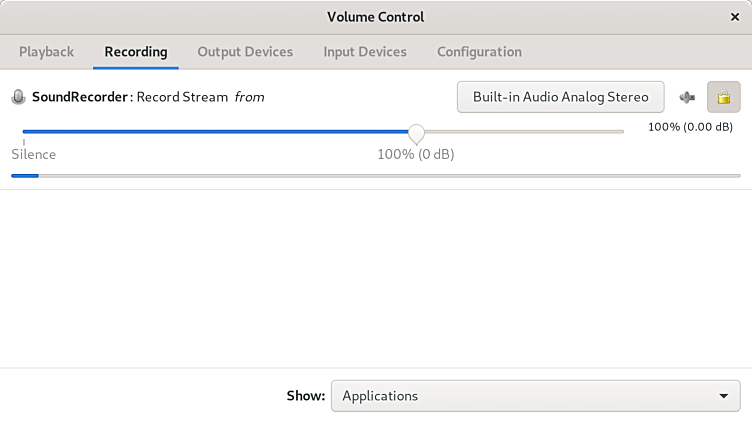Go to the Input Devices tab
The height and width of the screenshot is (423, 752).
point(365,52)
